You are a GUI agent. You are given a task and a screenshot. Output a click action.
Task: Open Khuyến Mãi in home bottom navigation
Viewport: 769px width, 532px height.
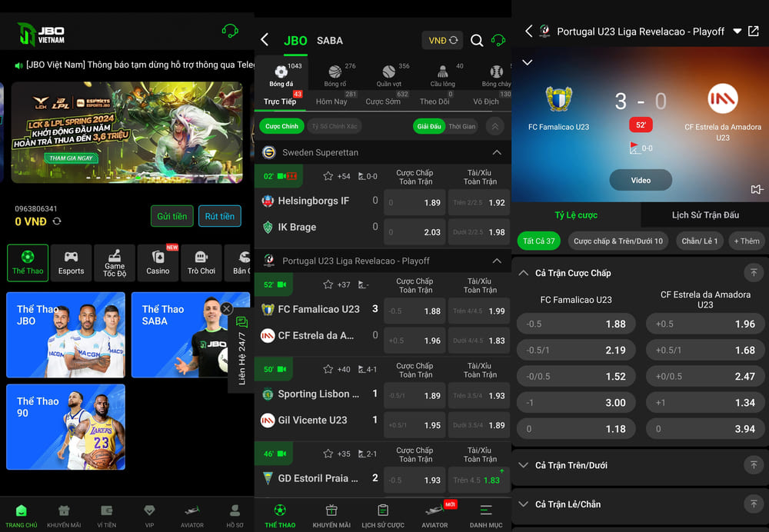coord(64,517)
